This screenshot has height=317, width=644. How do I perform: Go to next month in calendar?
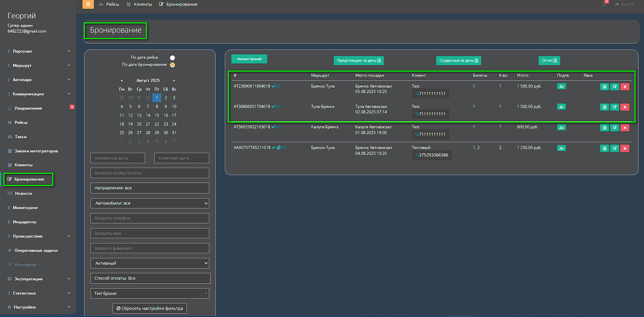(x=174, y=80)
